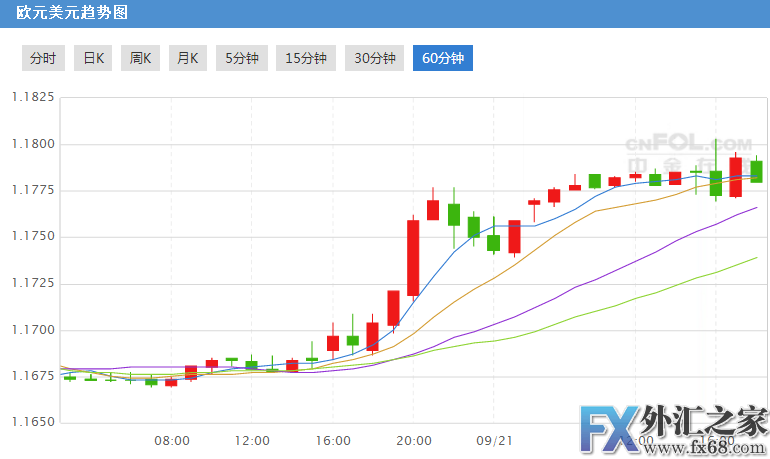The image size is (770, 459).
Task: Click the 1.1800 price axis label
Action: (x=33, y=144)
